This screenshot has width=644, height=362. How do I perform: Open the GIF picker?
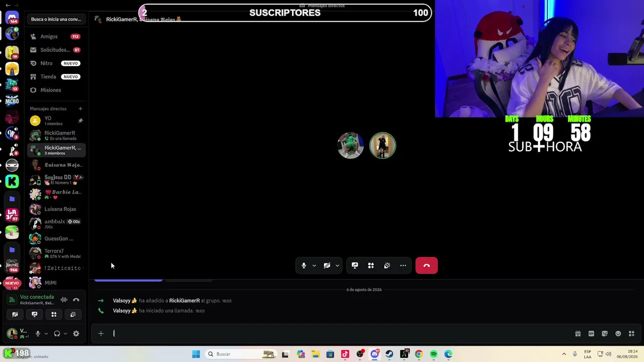pos(591,333)
